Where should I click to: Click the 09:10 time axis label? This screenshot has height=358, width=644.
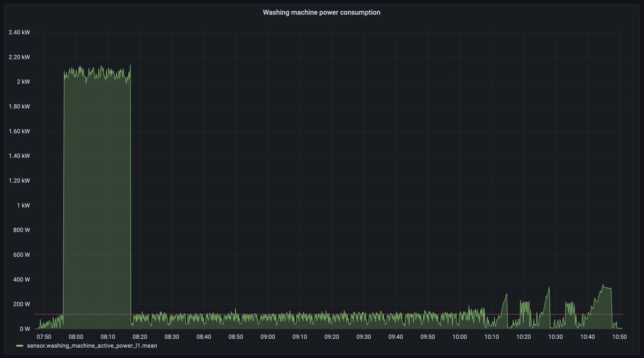pos(299,337)
